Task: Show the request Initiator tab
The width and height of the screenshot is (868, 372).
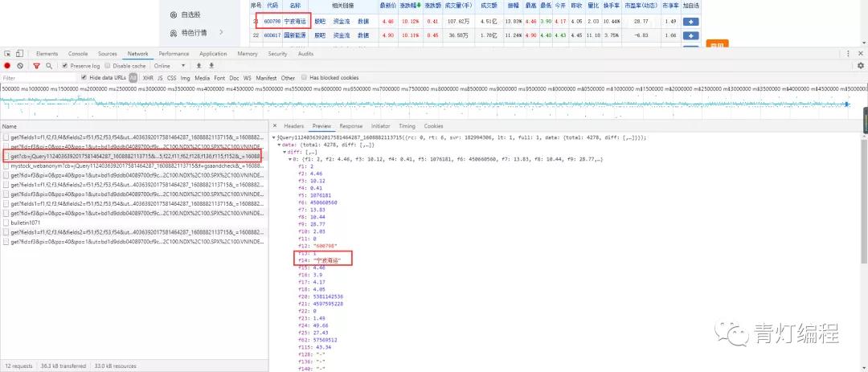Action: tap(380, 126)
